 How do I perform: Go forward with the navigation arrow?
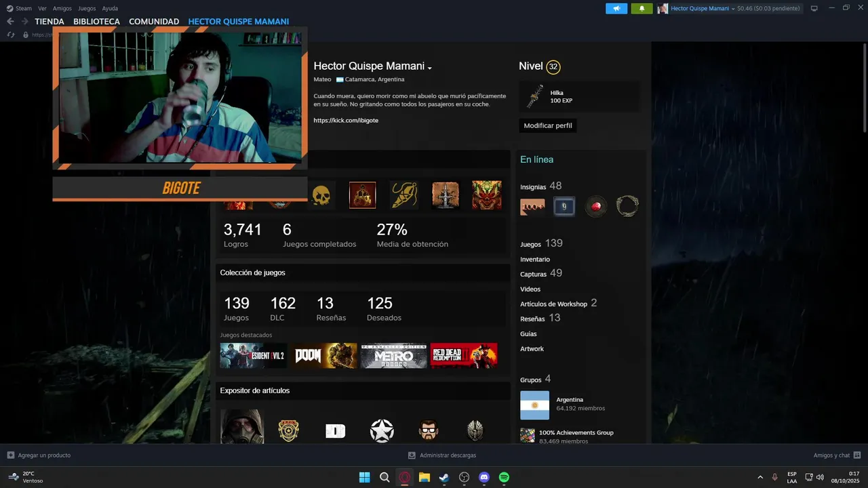pyautogui.click(x=25, y=21)
